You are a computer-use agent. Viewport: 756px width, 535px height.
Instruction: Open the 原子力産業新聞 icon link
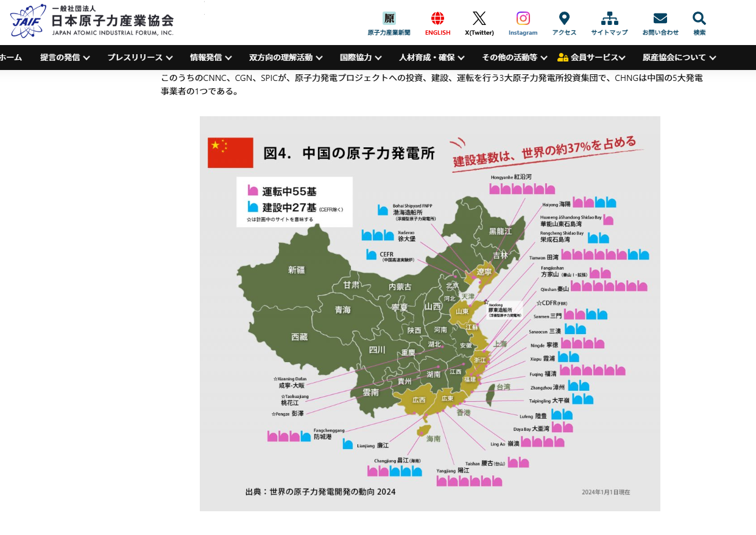pos(389,19)
